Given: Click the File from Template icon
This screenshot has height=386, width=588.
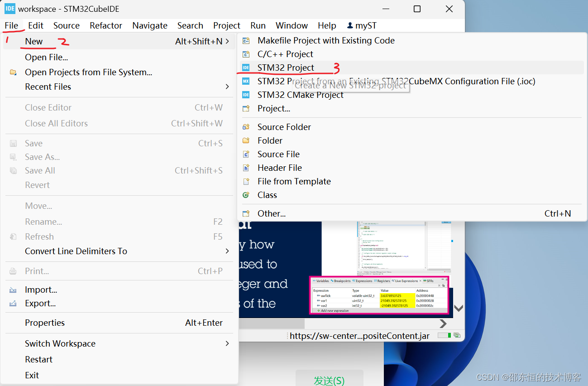Looking at the screenshot, I should tap(246, 181).
